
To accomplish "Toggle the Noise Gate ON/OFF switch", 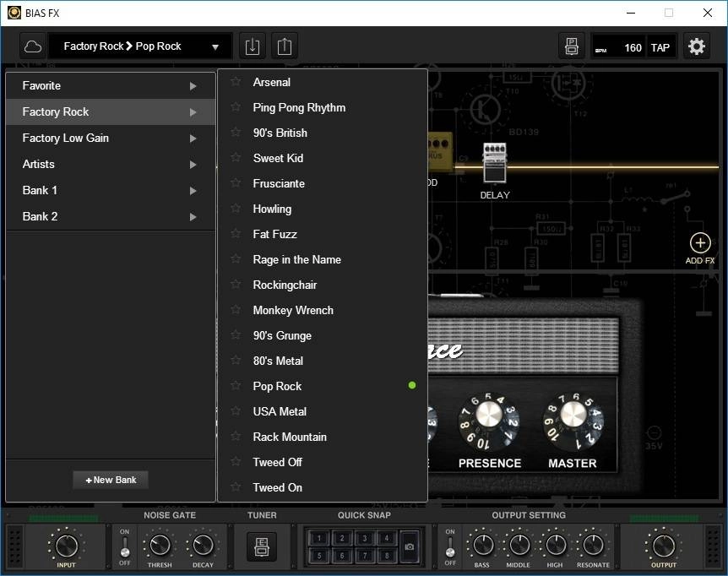I will [124, 546].
